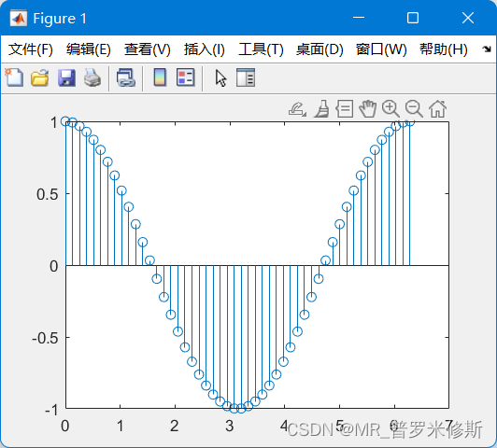Open the property inspector icon
The image size is (497, 448).
click(x=246, y=77)
